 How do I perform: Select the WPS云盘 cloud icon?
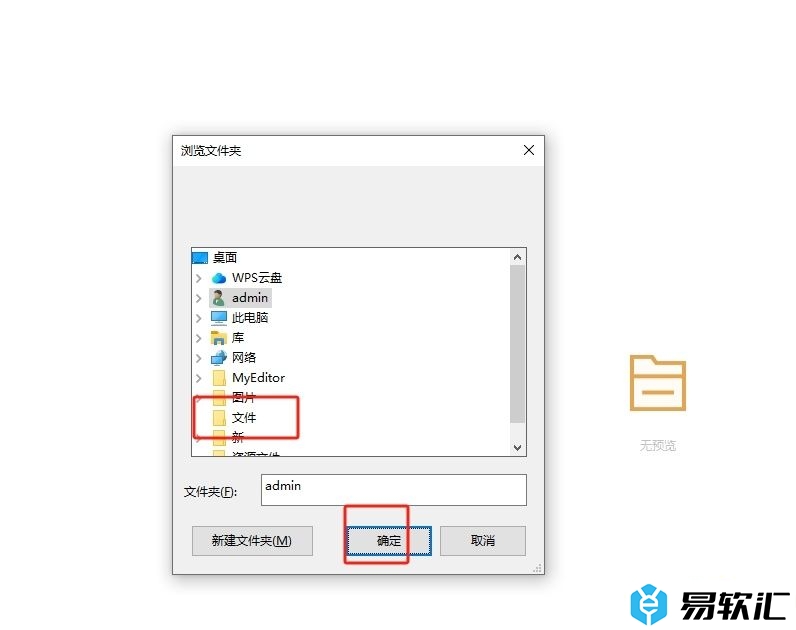point(219,278)
